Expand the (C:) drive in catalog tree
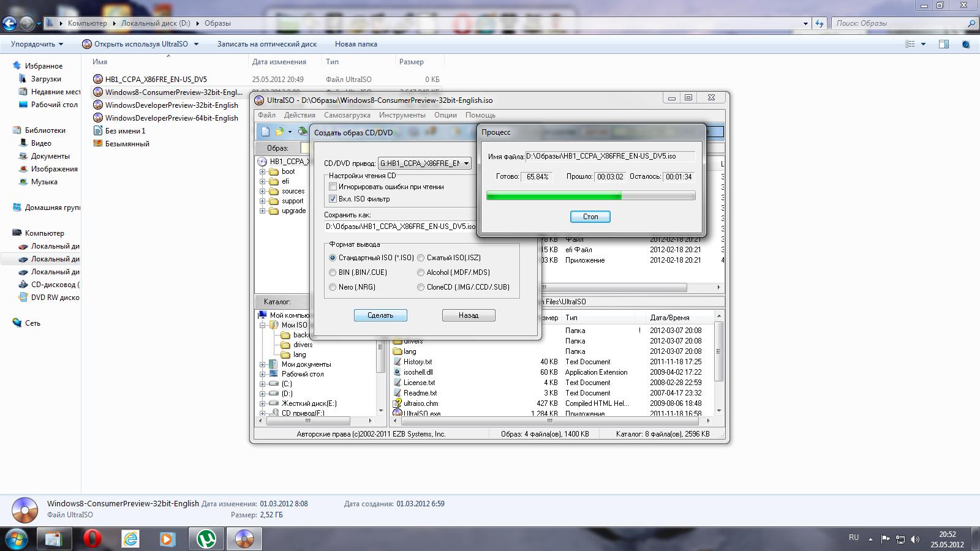980x551 pixels. pos(263,384)
